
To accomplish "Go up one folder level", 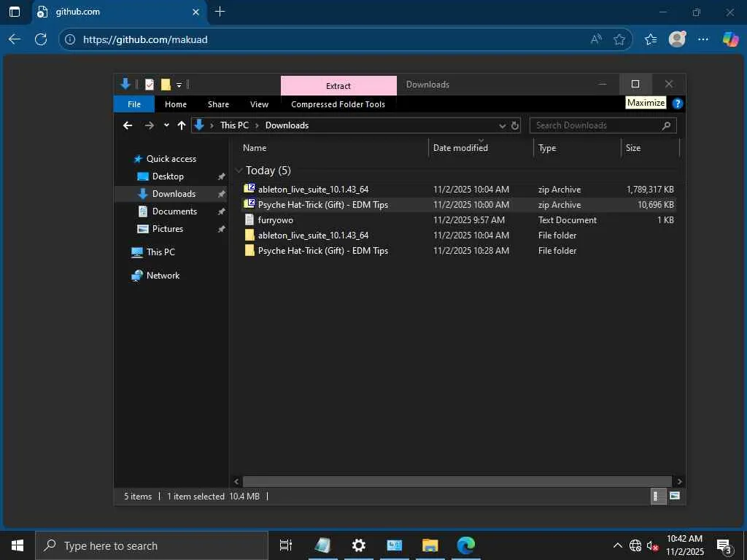I will click(x=182, y=125).
